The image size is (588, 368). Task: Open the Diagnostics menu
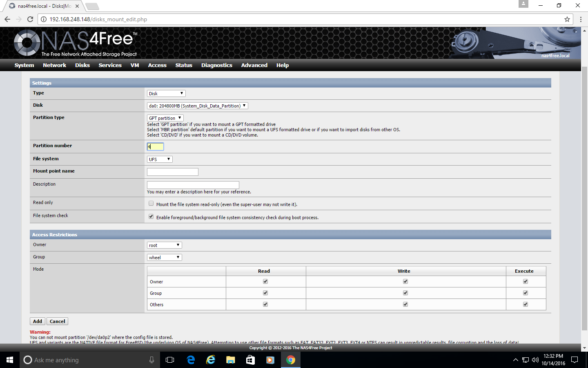pyautogui.click(x=216, y=65)
